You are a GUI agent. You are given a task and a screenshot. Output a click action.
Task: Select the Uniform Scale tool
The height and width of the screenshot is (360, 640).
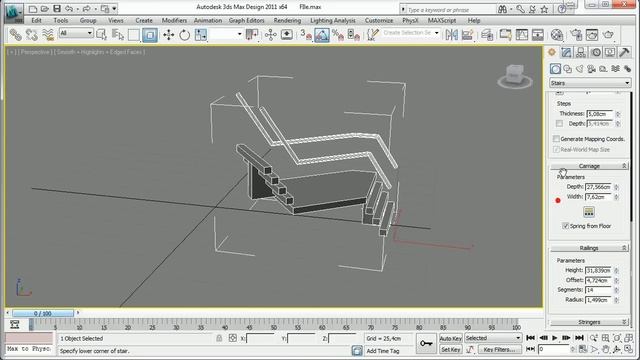[201, 35]
